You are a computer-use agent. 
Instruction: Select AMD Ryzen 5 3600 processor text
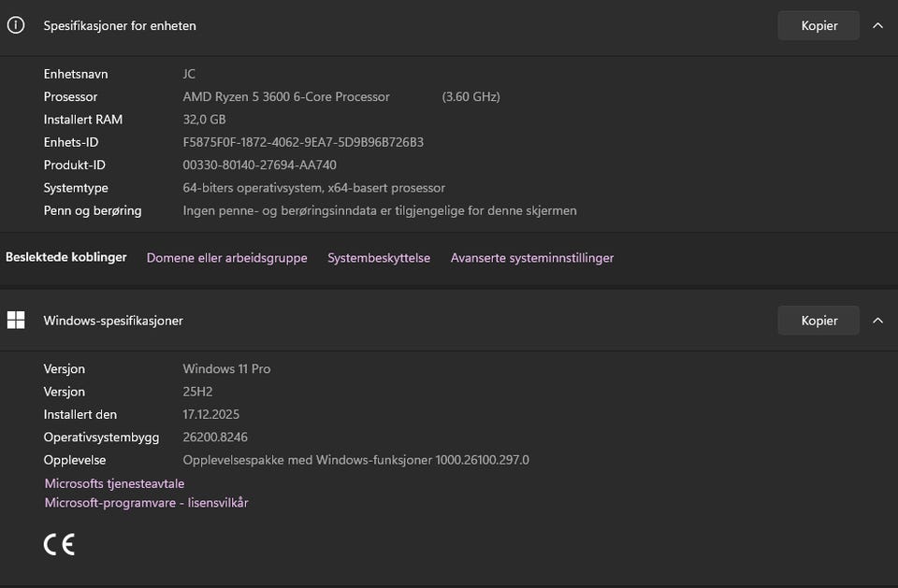pyautogui.click(x=286, y=97)
